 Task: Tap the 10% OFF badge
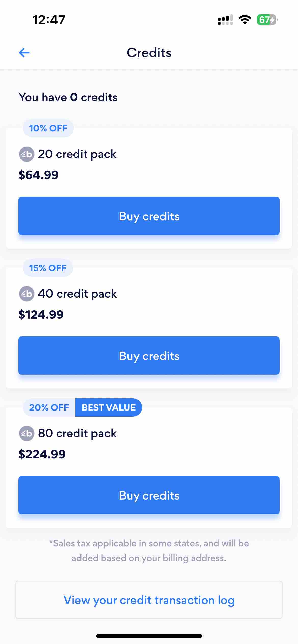pyautogui.click(x=48, y=128)
